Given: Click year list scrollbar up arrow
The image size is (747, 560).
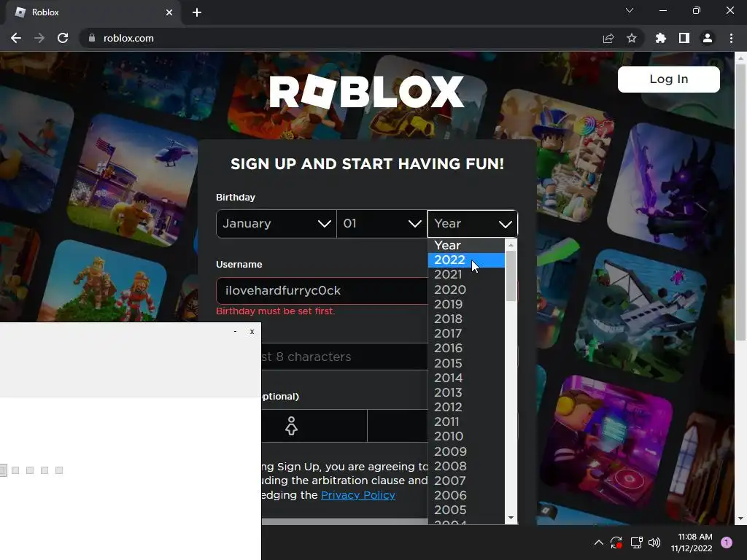Looking at the screenshot, I should tap(511, 245).
